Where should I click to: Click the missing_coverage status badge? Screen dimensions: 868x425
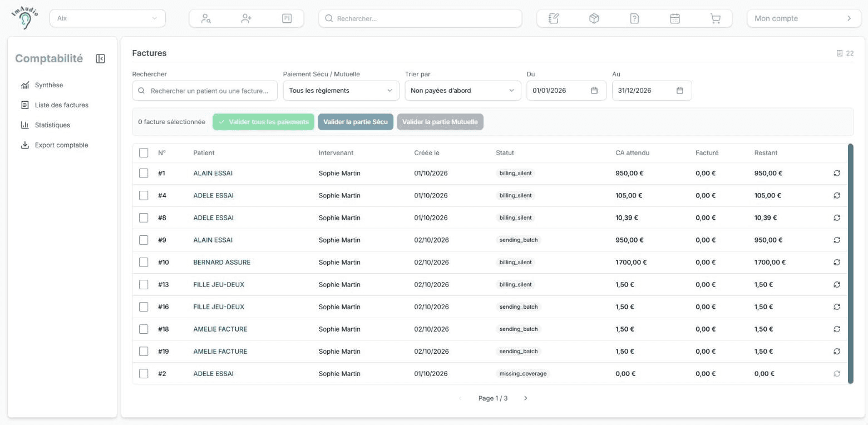pos(522,373)
